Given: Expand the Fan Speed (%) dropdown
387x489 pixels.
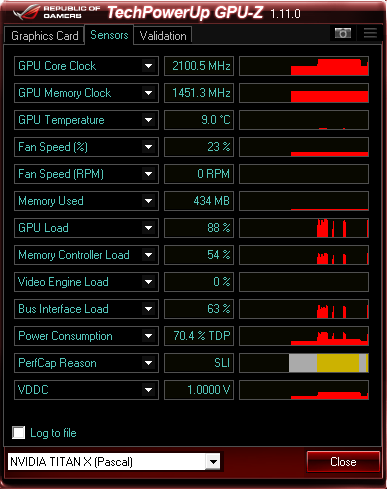Looking at the screenshot, I should click(148, 147).
